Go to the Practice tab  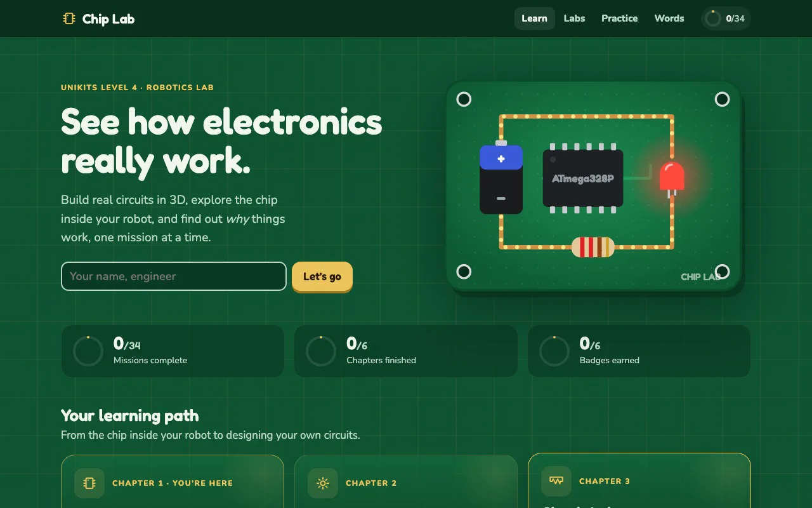pyautogui.click(x=620, y=18)
